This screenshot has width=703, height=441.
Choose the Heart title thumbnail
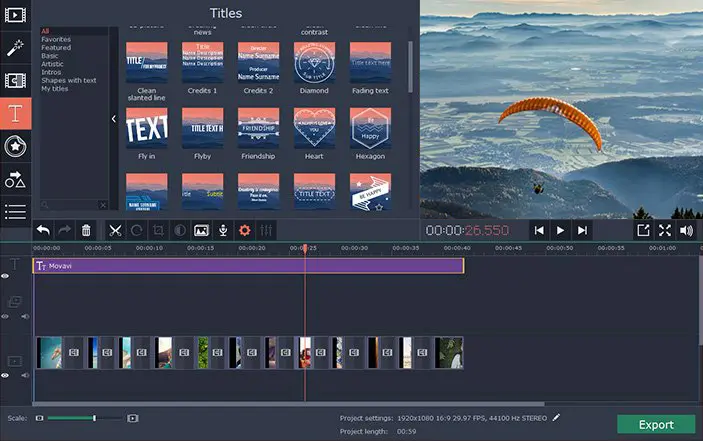click(x=314, y=127)
